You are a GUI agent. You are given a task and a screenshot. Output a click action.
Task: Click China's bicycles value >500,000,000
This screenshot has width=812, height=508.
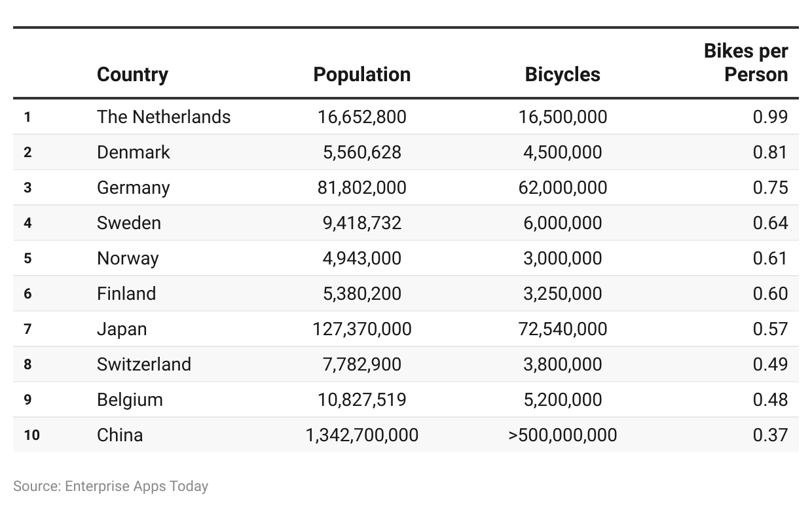pyautogui.click(x=563, y=435)
